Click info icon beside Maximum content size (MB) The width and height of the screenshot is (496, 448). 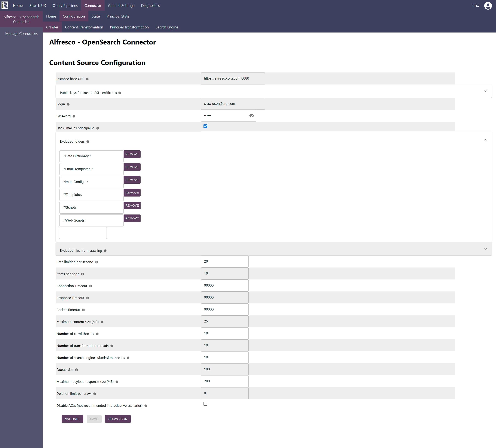pos(102,322)
